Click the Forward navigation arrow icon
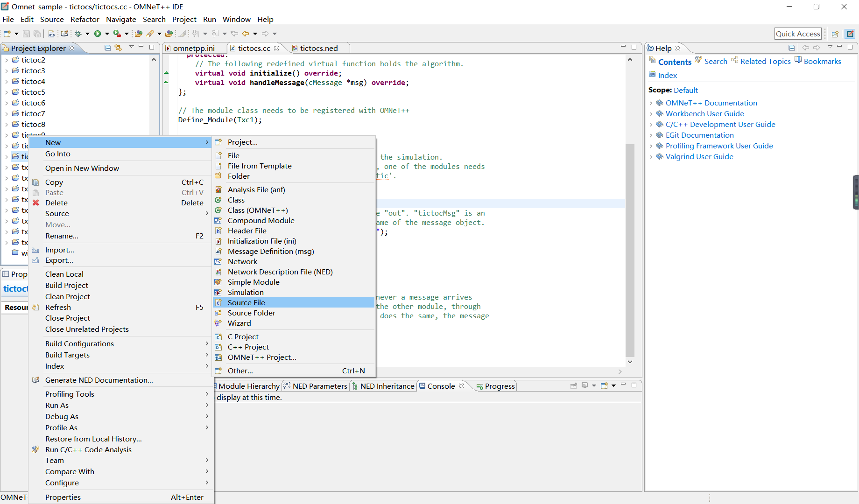 (x=265, y=34)
